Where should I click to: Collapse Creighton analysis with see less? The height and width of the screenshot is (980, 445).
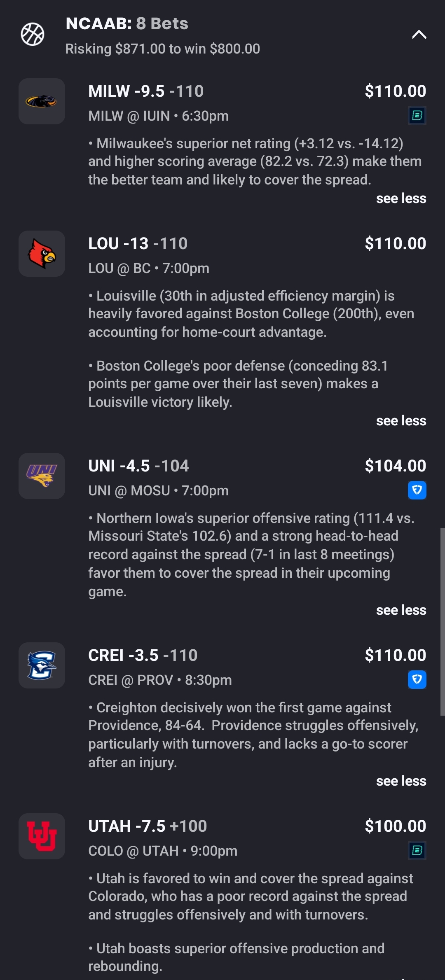(x=401, y=781)
